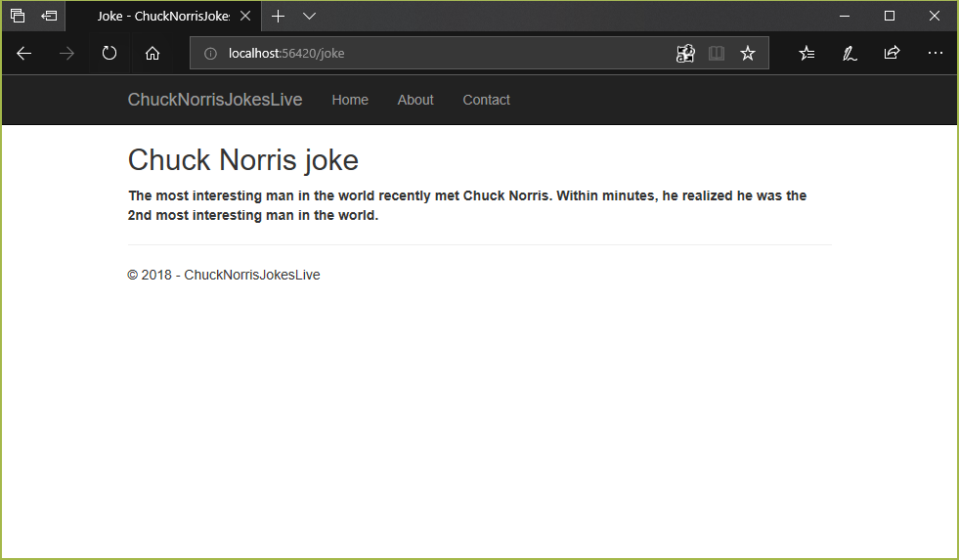Show site information icon beside URL

pyautogui.click(x=209, y=54)
